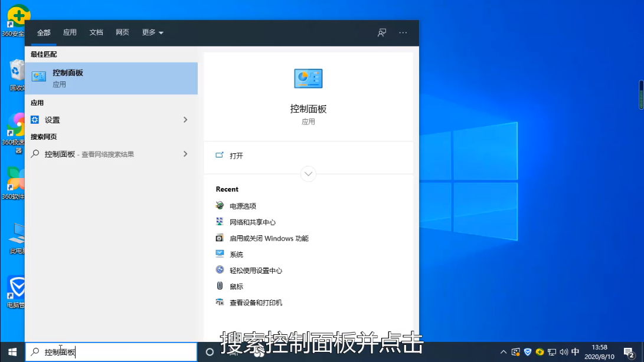This screenshot has width=644, height=362.
Task: Open the 更多 dropdown
Action: [x=152, y=32]
